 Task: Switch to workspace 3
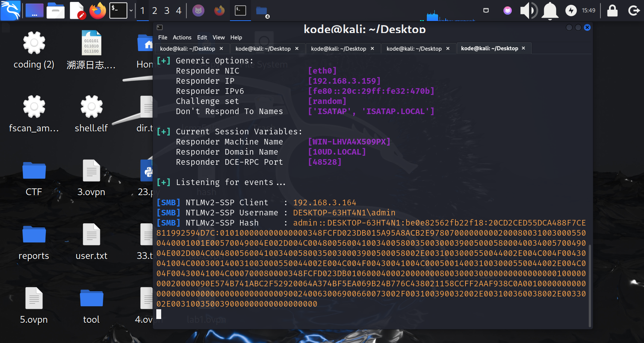coord(167,11)
